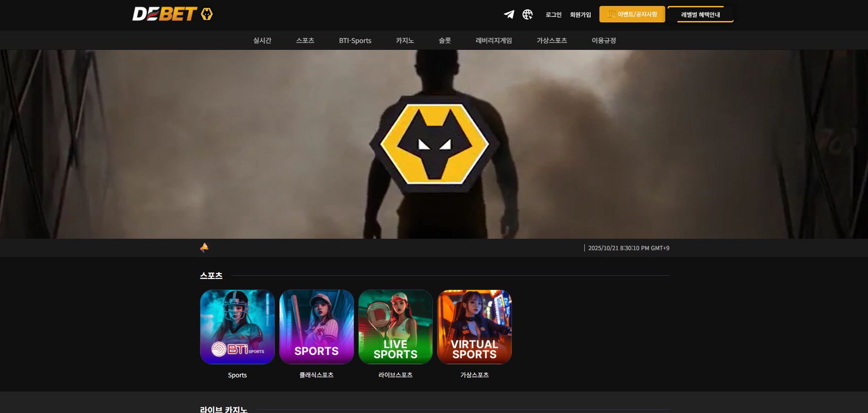The image size is (868, 413).
Task: Open the 이용규정 menu item
Action: tap(604, 41)
